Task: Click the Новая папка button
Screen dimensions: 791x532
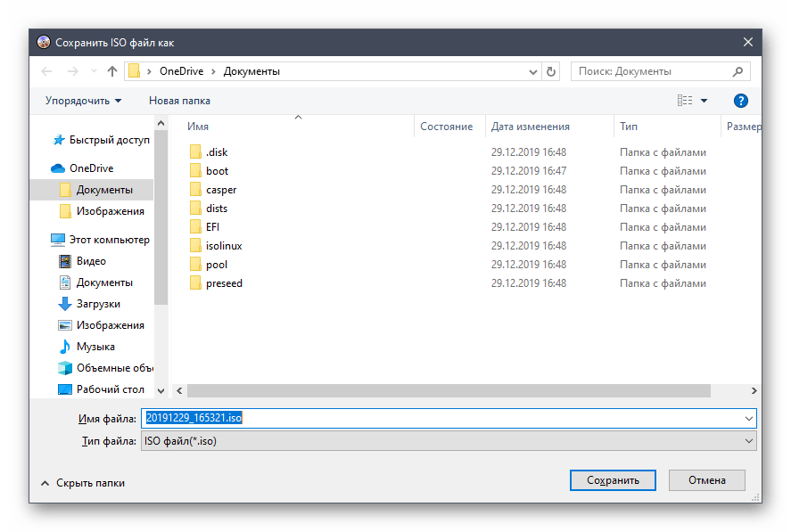Action: tap(179, 101)
